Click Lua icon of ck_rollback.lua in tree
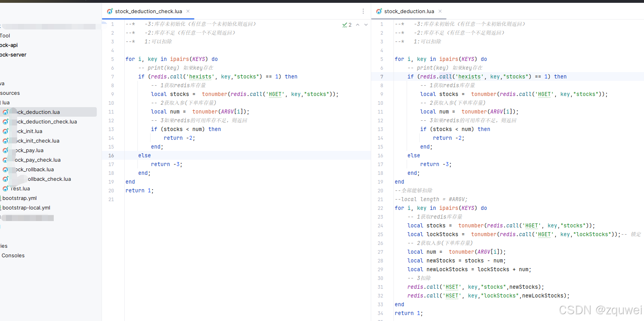Screen dimensions: 644x321 6,170
